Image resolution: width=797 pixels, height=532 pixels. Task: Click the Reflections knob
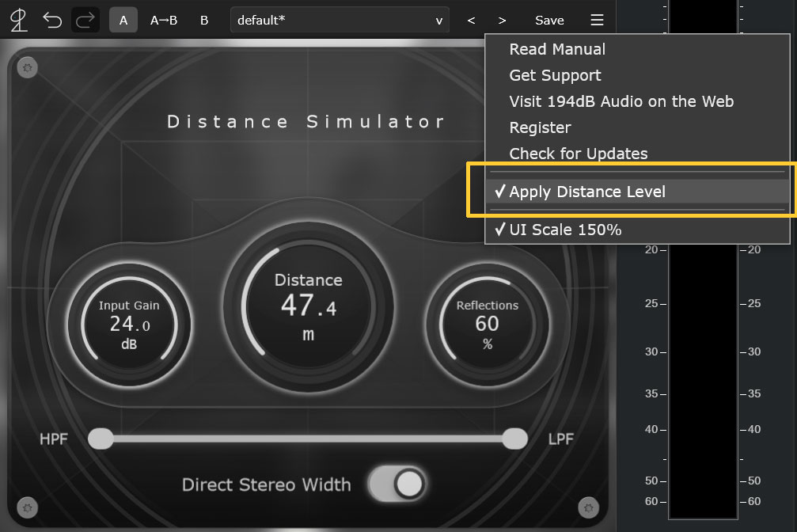487,325
